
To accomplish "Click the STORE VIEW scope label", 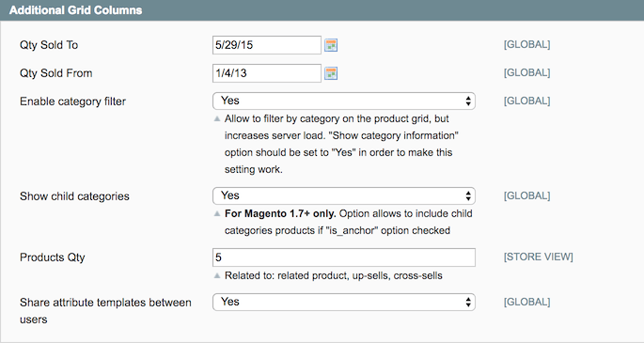I will (x=539, y=257).
